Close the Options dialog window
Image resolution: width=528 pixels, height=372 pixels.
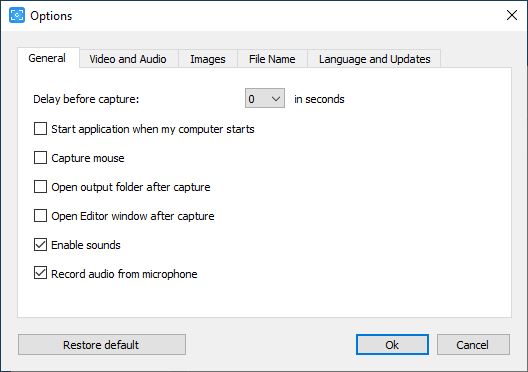point(512,15)
